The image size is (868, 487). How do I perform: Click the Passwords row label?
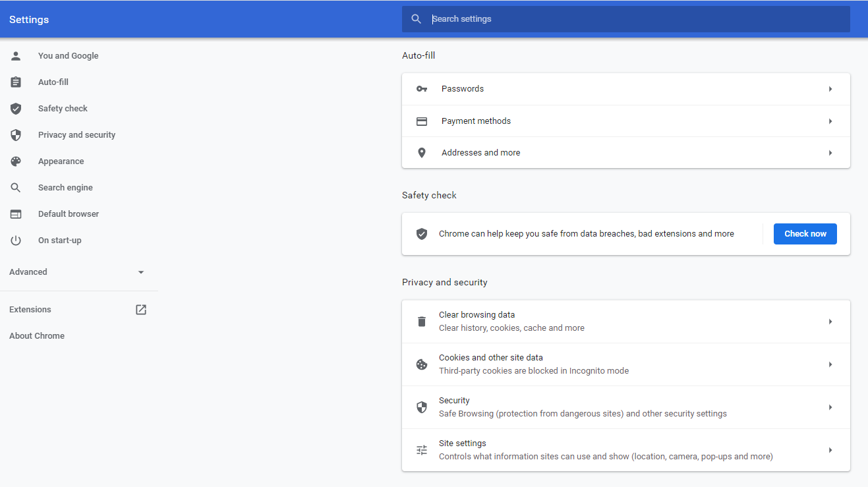(463, 89)
